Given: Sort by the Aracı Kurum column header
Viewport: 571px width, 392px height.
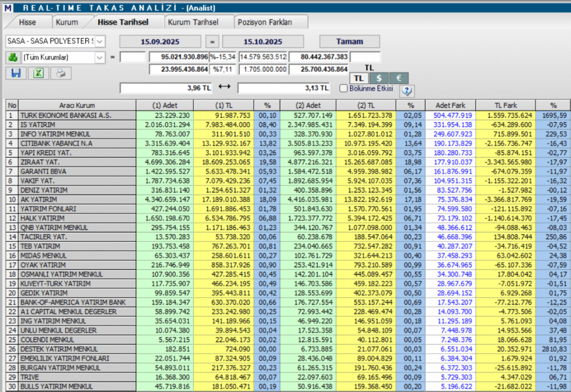Looking at the screenshot, I should point(77,105).
